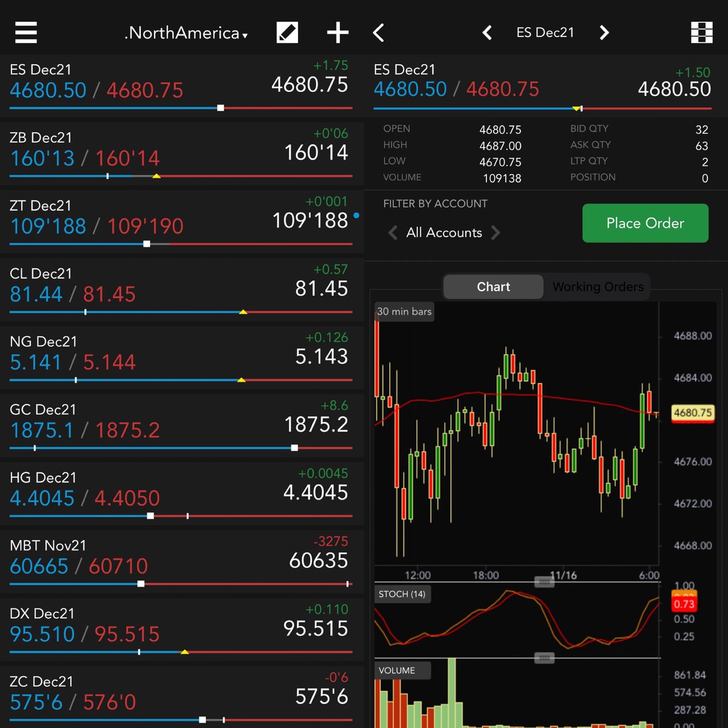Select the CL Dec21 watchlist row
The image size is (728, 728).
(181, 289)
